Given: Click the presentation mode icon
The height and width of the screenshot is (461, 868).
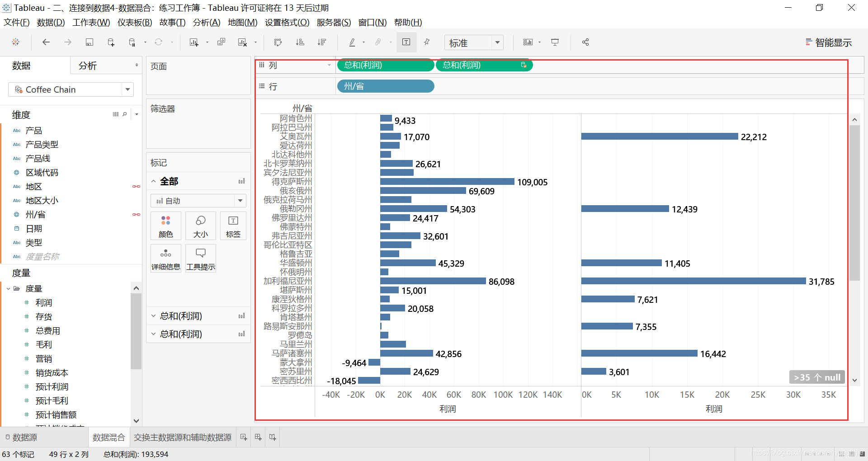Looking at the screenshot, I should tap(555, 42).
